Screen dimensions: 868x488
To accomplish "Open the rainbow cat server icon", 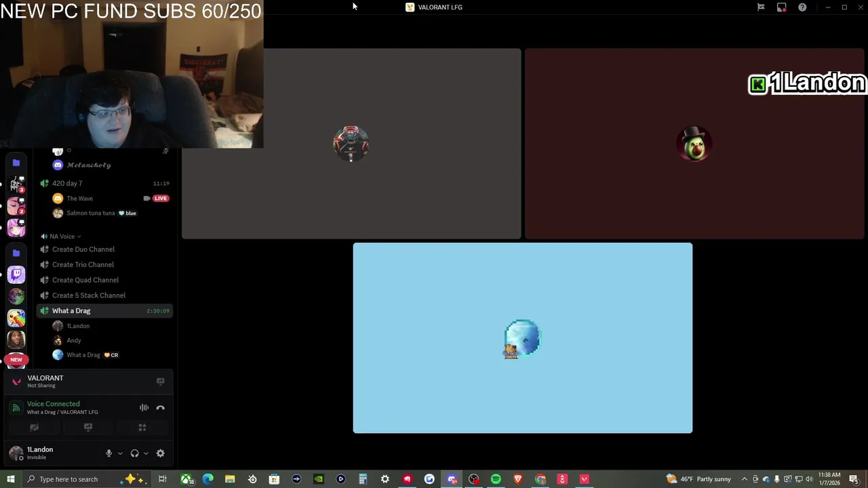I will [x=16, y=318].
